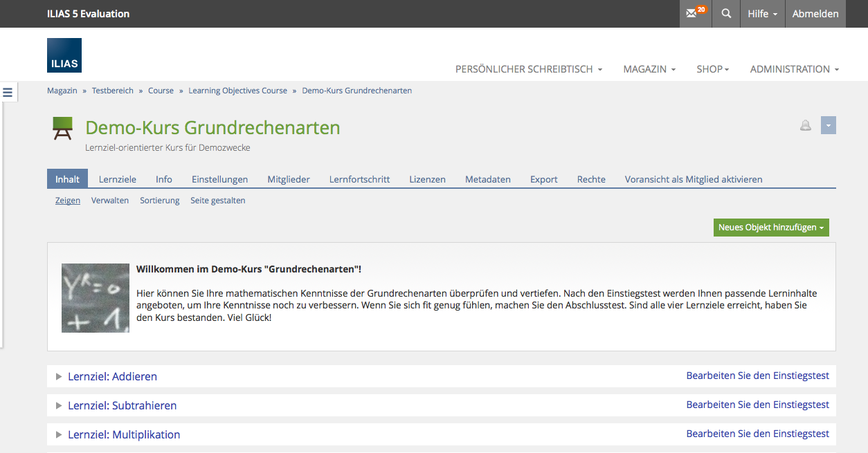Open the course actions dropdown arrow
The height and width of the screenshot is (453, 868).
point(829,126)
